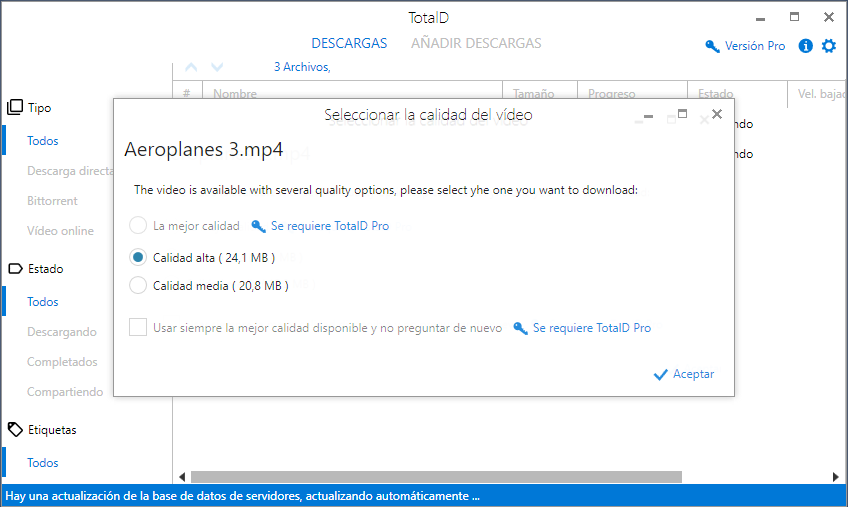The image size is (848, 507).
Task: Click key icon beside the checkbox's Pro notice
Action: click(x=520, y=328)
